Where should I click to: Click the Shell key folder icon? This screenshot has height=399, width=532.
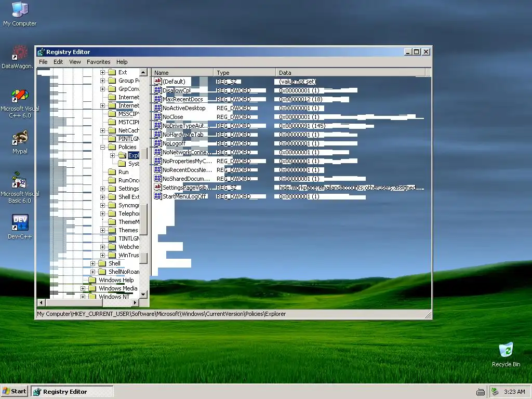click(102, 263)
